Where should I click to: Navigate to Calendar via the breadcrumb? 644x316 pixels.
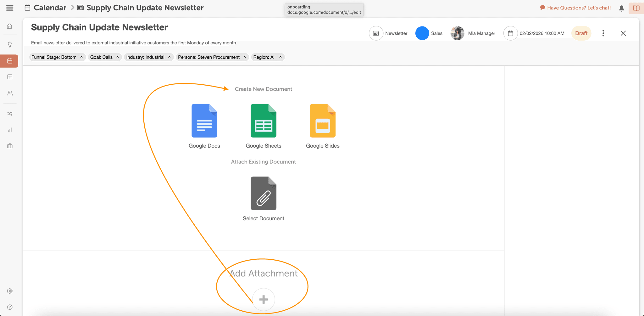[50, 7]
